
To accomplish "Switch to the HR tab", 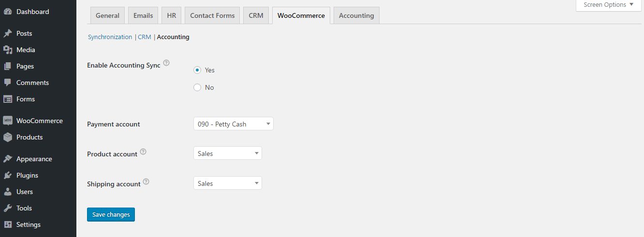I will pos(171,15).
